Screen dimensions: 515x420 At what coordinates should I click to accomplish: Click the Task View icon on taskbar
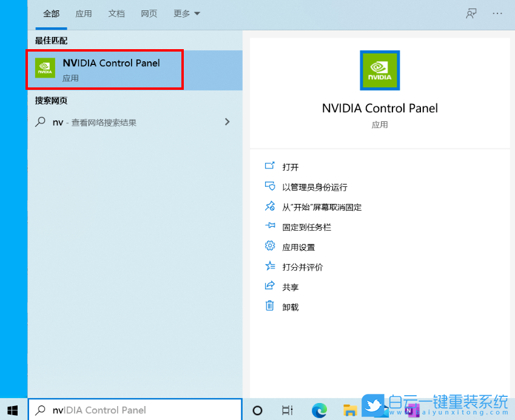[287, 410]
